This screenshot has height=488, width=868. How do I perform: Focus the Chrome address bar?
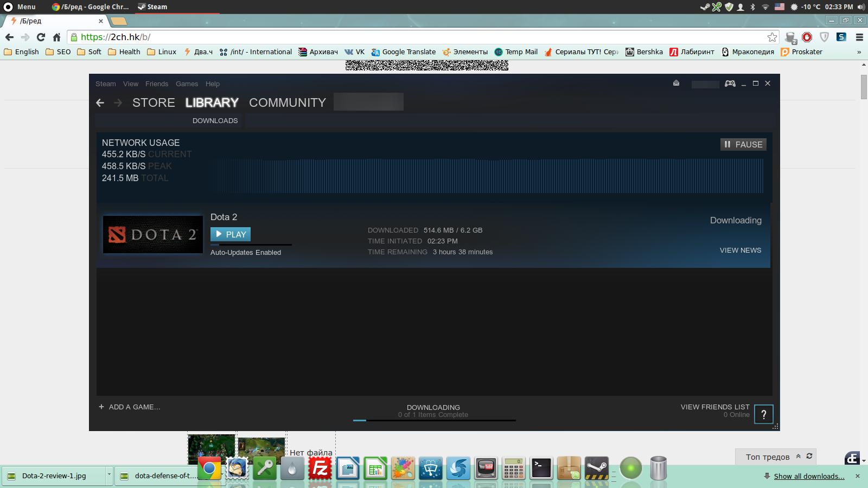423,37
